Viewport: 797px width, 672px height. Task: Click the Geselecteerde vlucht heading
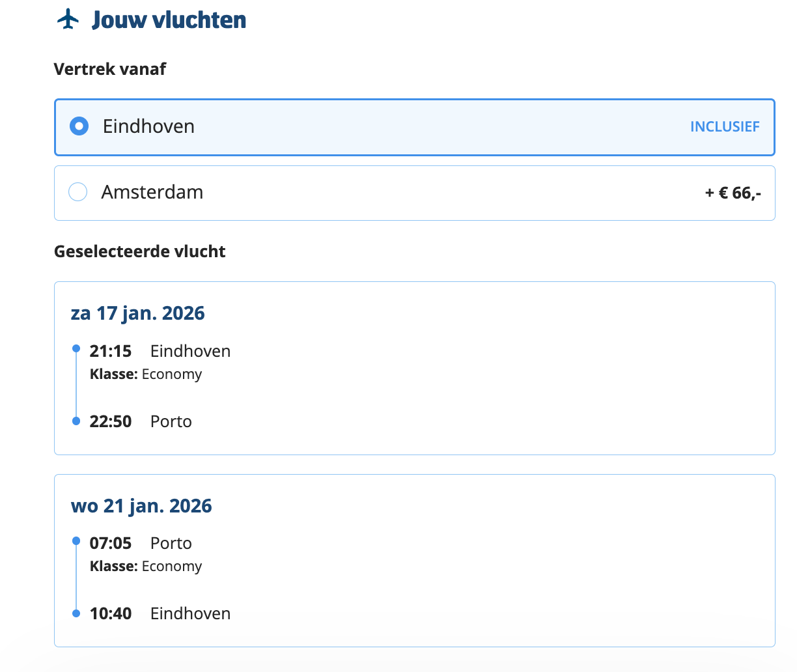coord(140,252)
